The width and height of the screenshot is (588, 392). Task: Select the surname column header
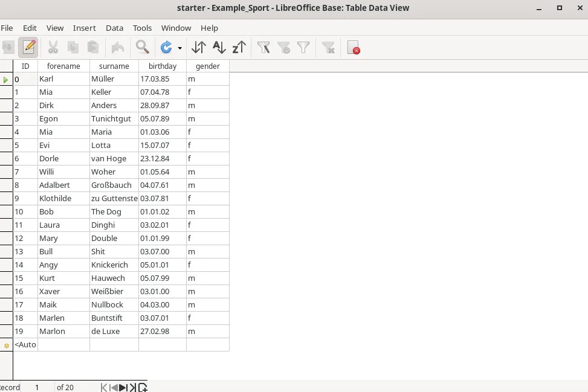114,66
